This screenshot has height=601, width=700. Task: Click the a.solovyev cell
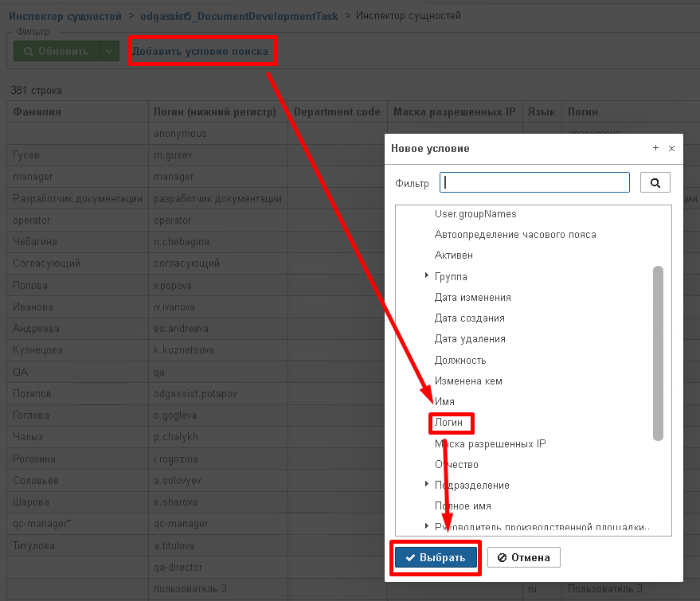click(x=218, y=480)
